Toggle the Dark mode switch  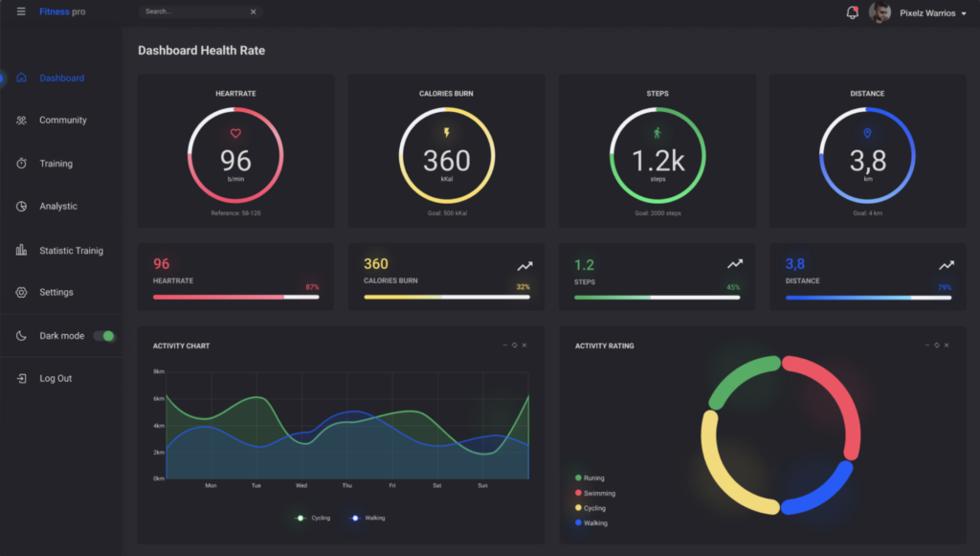(103, 336)
